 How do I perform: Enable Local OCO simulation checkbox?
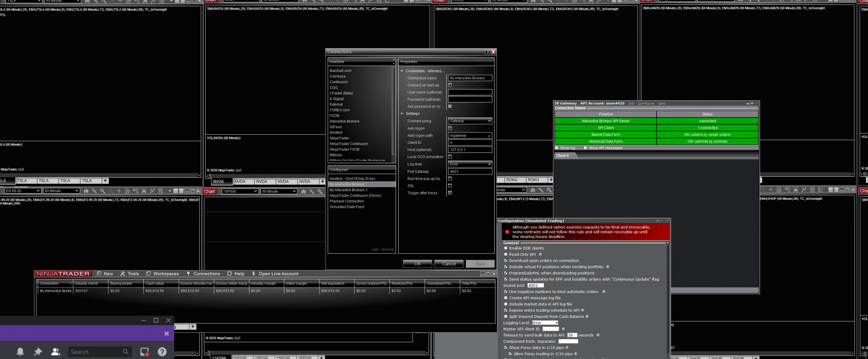coord(450,157)
